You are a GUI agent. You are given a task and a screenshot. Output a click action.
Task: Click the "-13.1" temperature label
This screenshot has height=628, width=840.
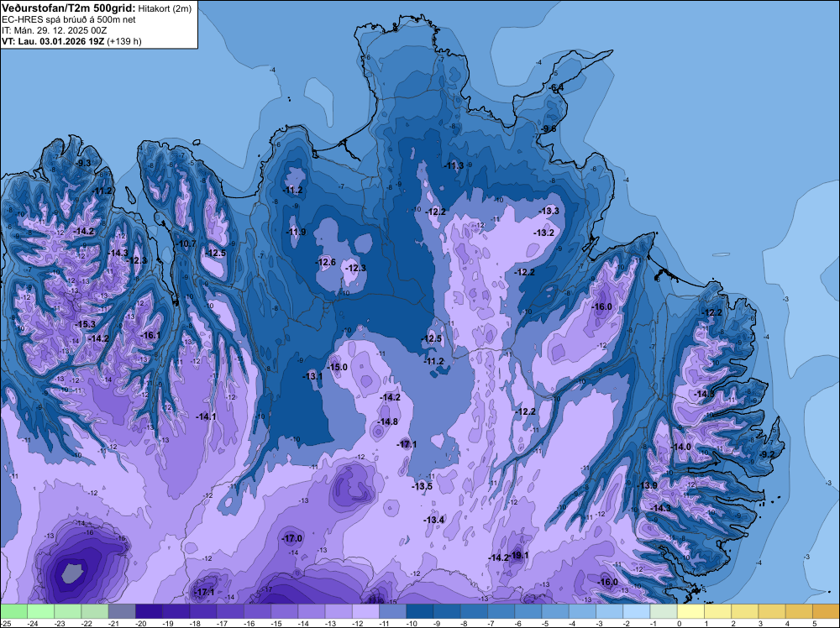click(x=312, y=376)
